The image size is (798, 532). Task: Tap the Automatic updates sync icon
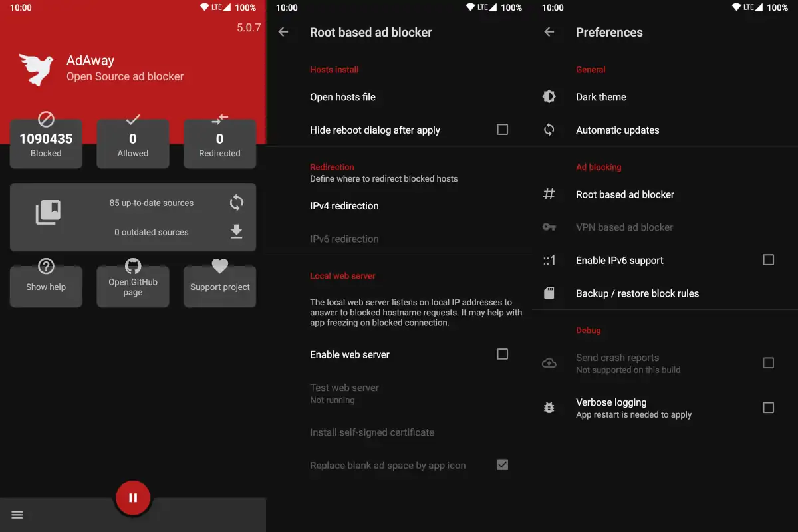[x=549, y=130]
